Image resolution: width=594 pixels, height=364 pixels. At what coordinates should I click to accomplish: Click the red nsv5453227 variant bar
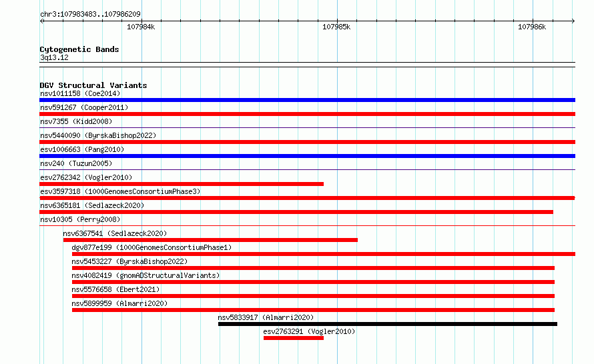click(x=313, y=268)
